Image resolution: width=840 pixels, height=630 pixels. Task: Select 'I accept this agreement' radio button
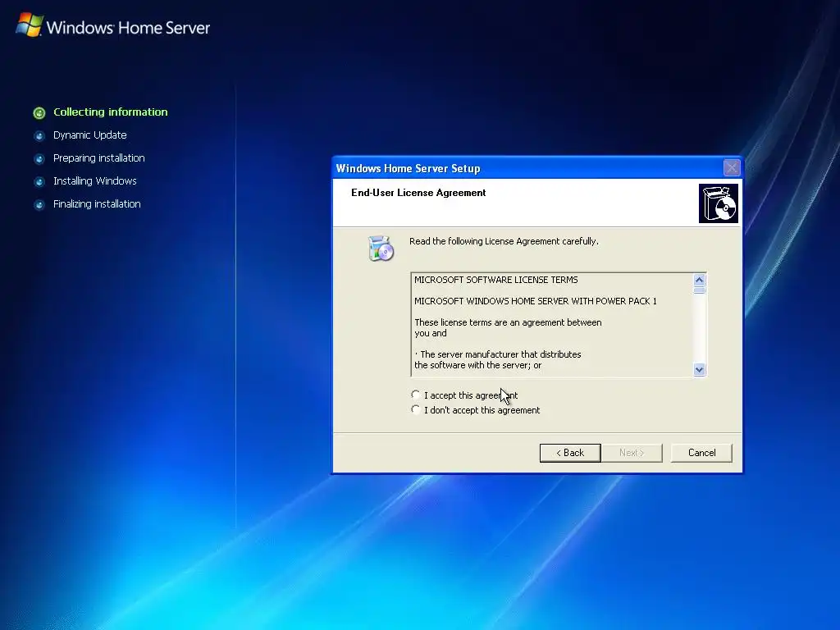[x=416, y=395]
